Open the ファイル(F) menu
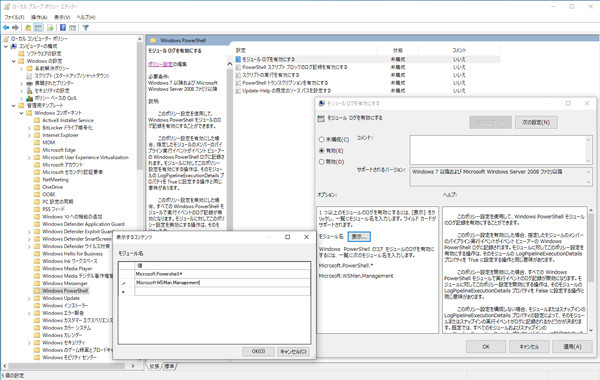The image size is (600, 380). point(14,17)
